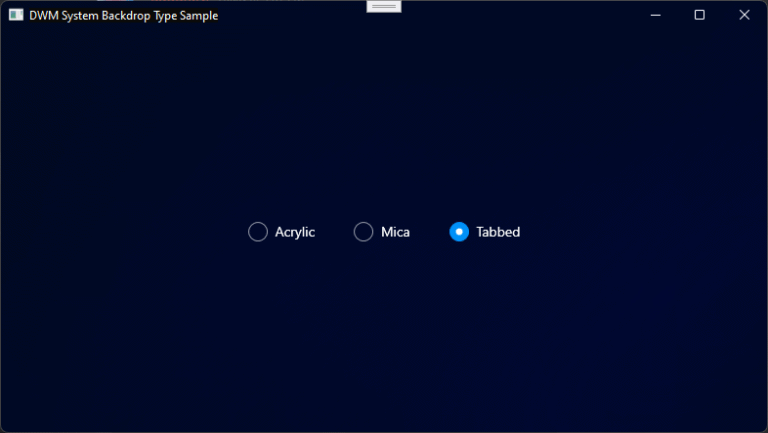Close the DWM System Backdrop window

tap(744, 15)
